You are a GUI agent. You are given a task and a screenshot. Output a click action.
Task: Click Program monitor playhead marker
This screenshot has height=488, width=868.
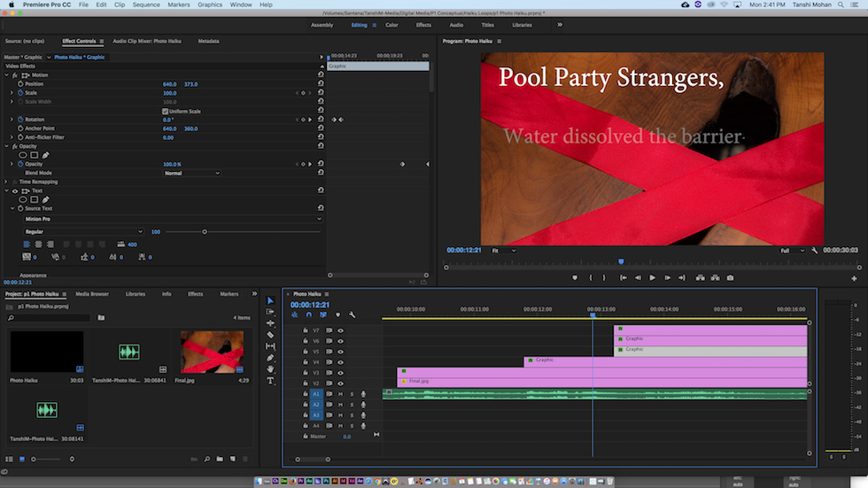[621, 261]
